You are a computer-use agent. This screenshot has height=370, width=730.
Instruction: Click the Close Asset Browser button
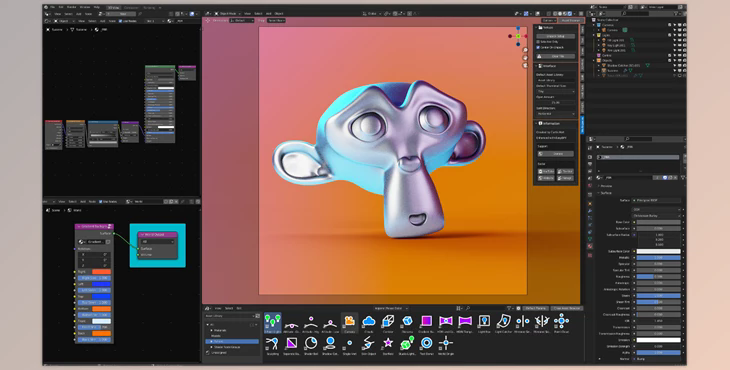tap(567, 308)
